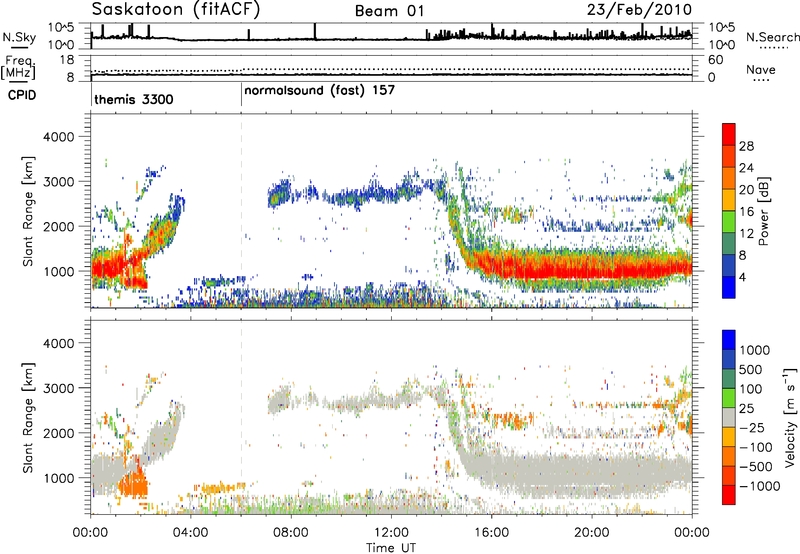Click the "N.Sky" legend label

coord(19,37)
